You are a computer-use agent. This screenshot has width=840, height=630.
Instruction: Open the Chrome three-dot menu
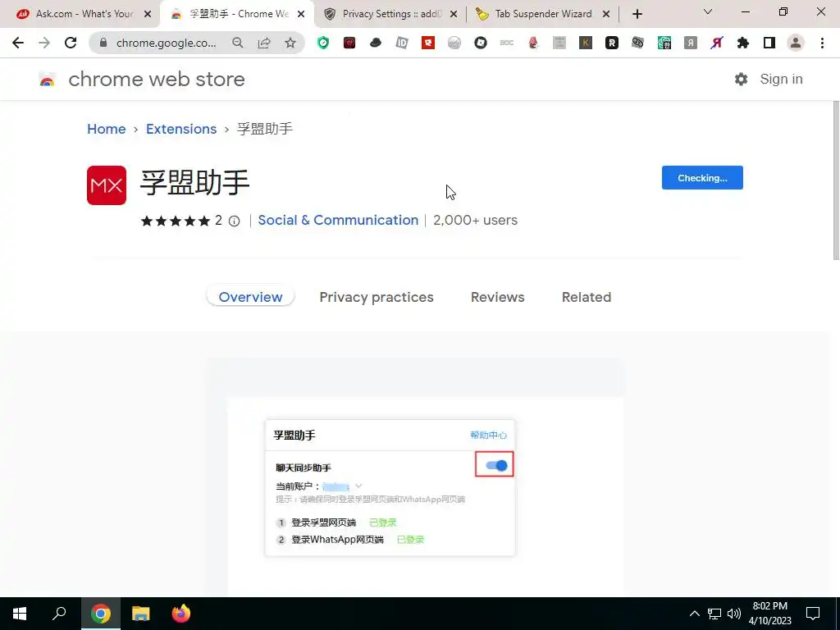pos(822,43)
